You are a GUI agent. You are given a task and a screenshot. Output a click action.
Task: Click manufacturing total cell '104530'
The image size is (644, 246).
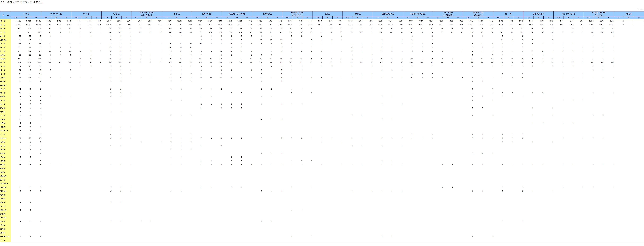click(x=109, y=21)
